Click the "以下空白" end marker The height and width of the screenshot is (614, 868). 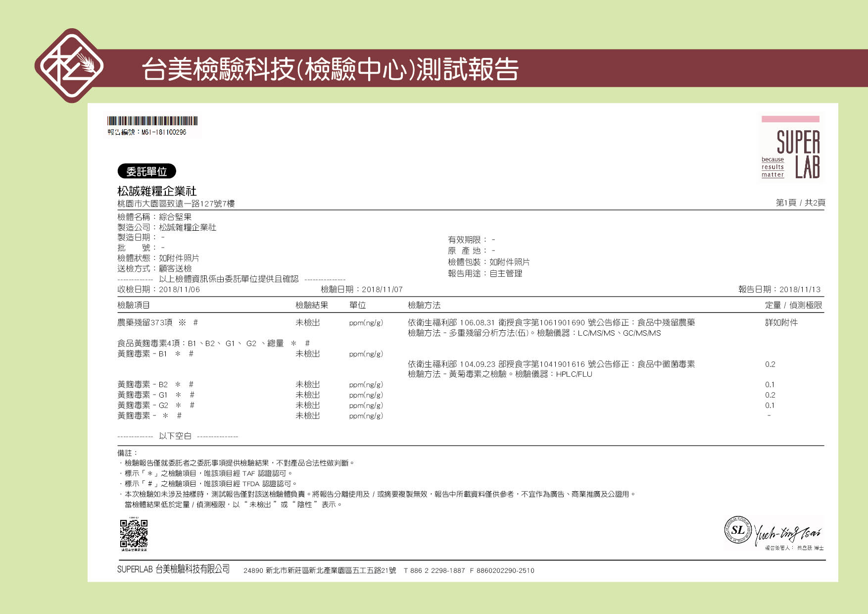click(175, 436)
